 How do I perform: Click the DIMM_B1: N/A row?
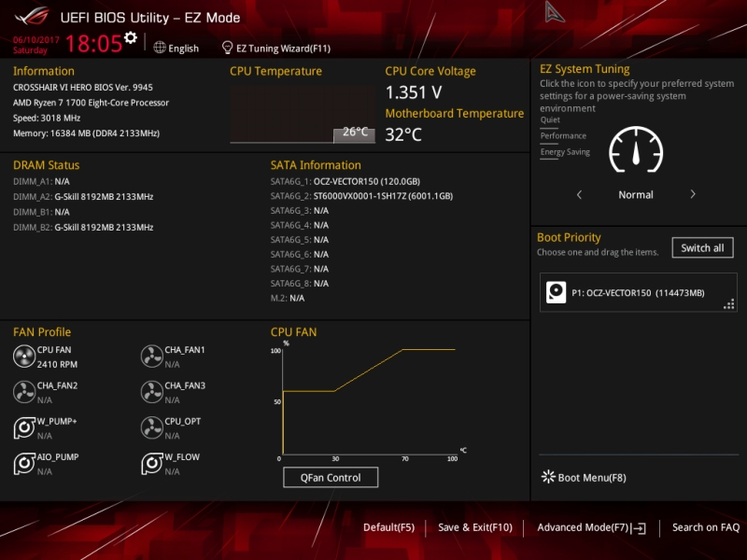click(41, 212)
